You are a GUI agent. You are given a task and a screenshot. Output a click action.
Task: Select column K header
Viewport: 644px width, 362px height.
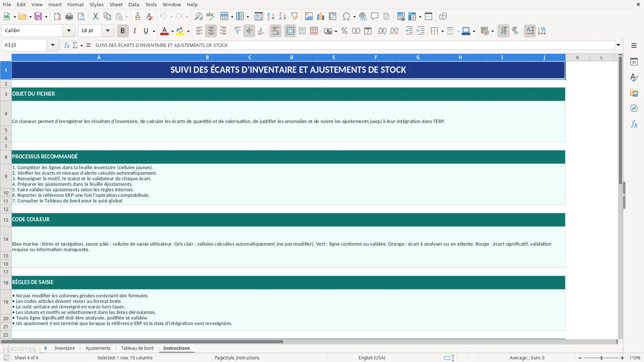point(578,58)
